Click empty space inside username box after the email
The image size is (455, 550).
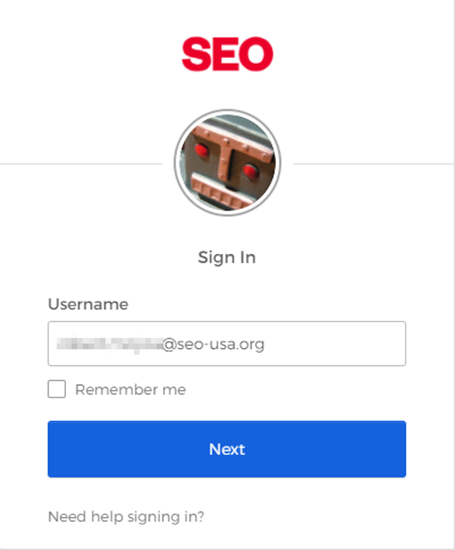335,343
